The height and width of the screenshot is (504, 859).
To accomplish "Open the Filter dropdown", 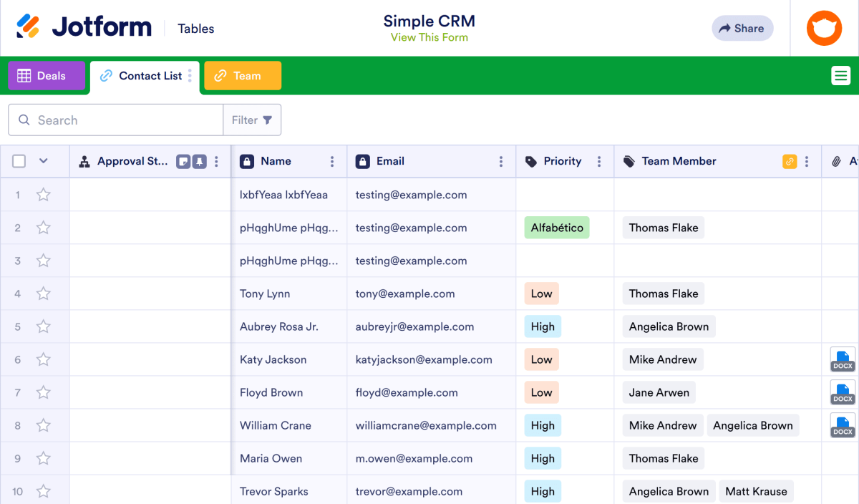I will coord(252,120).
